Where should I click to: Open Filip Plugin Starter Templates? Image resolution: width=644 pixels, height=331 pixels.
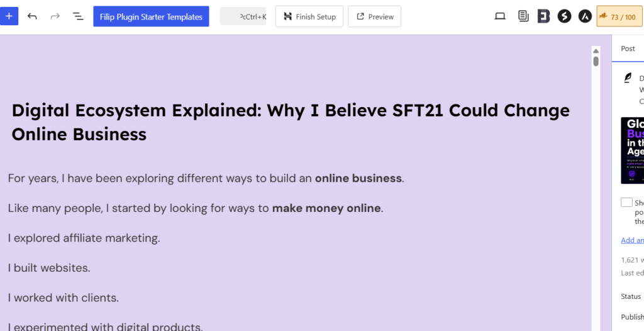tap(151, 16)
